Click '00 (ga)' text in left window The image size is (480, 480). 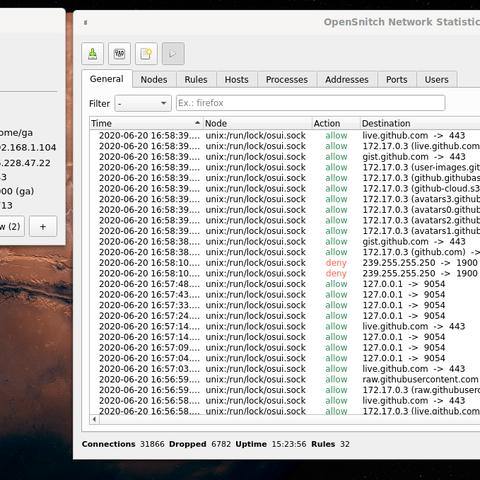17,191
